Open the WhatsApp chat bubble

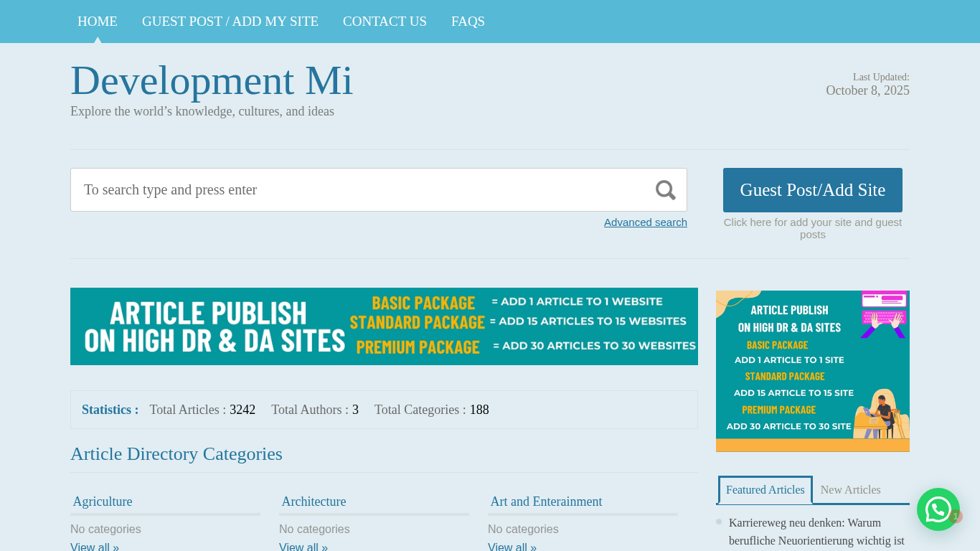tap(938, 509)
